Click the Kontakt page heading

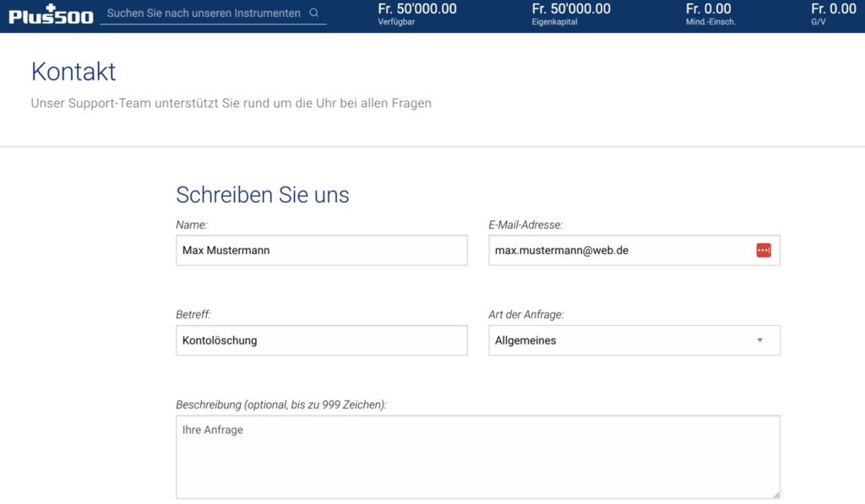[x=73, y=72]
